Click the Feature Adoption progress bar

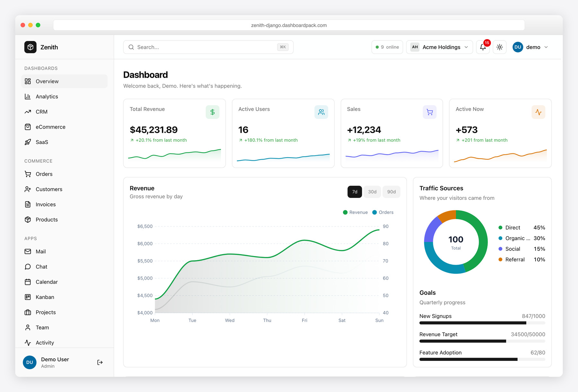point(482,360)
